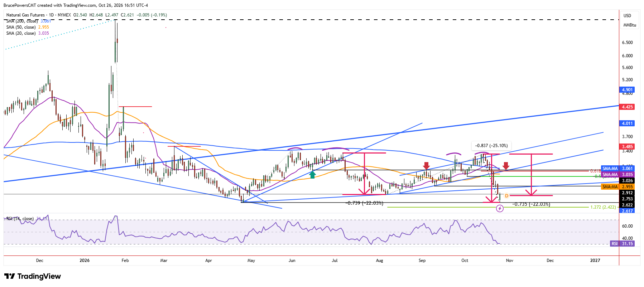Click the 2026 year label on time axis
The height and width of the screenshot is (287, 644).
pos(85,261)
